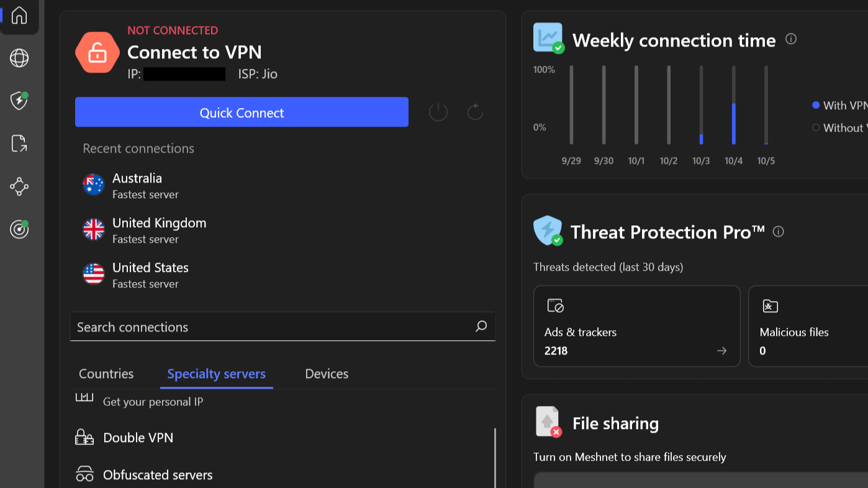The height and width of the screenshot is (488, 868).
Task: Click the United Kingdom flag icon
Action: 94,229
